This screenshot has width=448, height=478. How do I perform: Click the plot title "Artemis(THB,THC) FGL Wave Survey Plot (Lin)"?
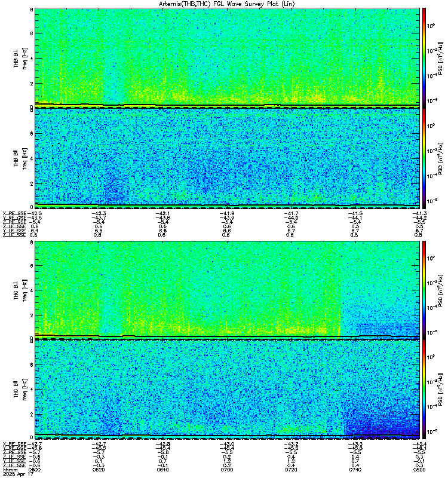click(227, 4)
